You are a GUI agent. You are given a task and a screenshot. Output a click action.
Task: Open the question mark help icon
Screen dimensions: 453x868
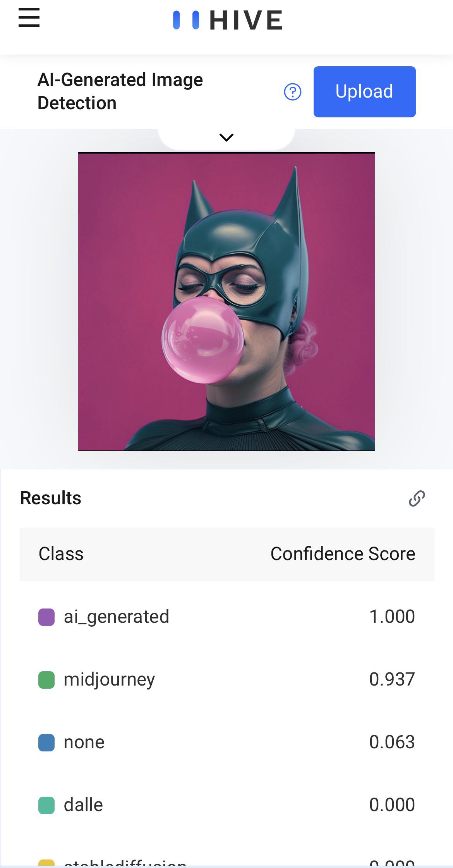[293, 92]
